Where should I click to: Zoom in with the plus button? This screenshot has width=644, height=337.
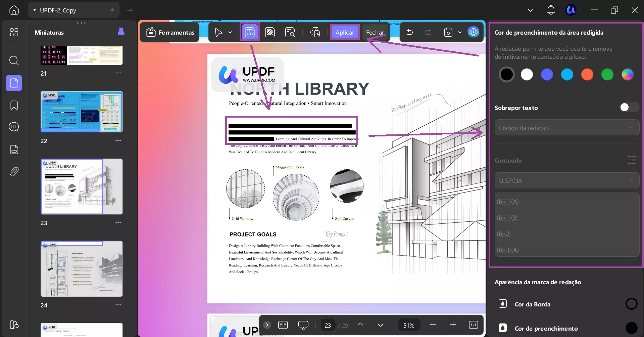click(453, 325)
